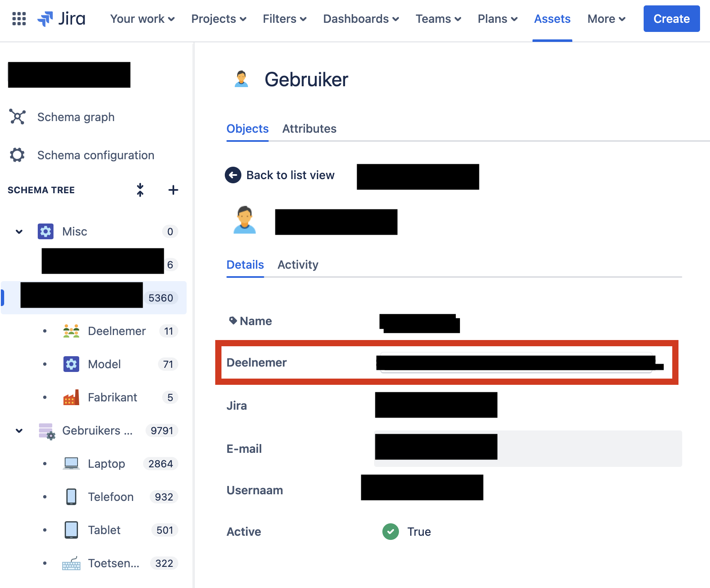The width and height of the screenshot is (710, 588).
Task: Click the Laptop icon in tree
Action: tap(71, 464)
